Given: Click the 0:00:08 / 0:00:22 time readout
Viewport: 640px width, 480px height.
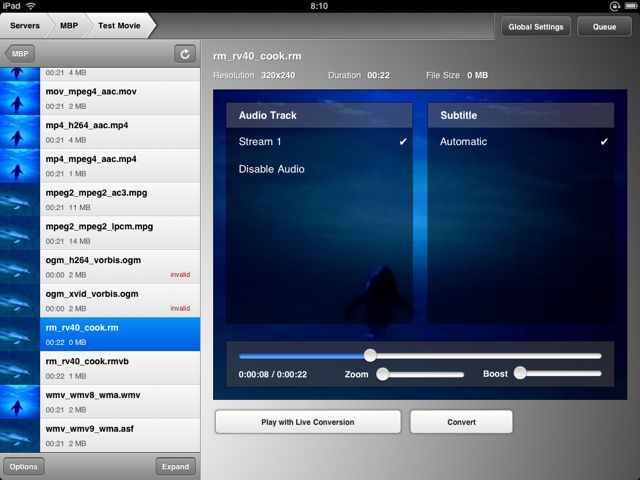Looking at the screenshot, I should [x=273, y=374].
